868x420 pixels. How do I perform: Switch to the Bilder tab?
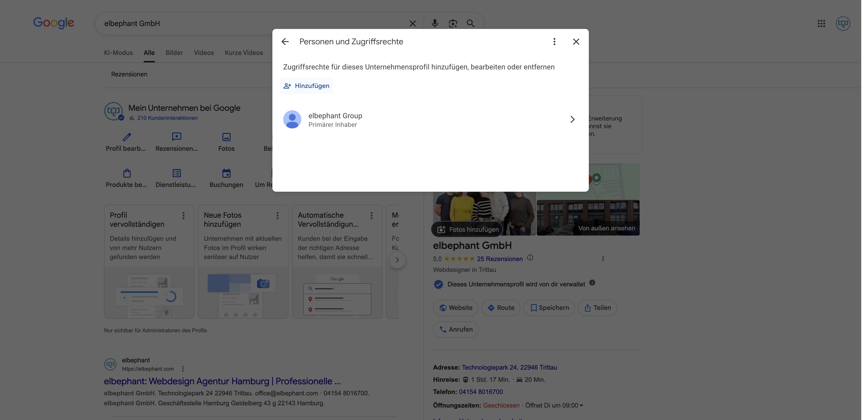click(174, 53)
